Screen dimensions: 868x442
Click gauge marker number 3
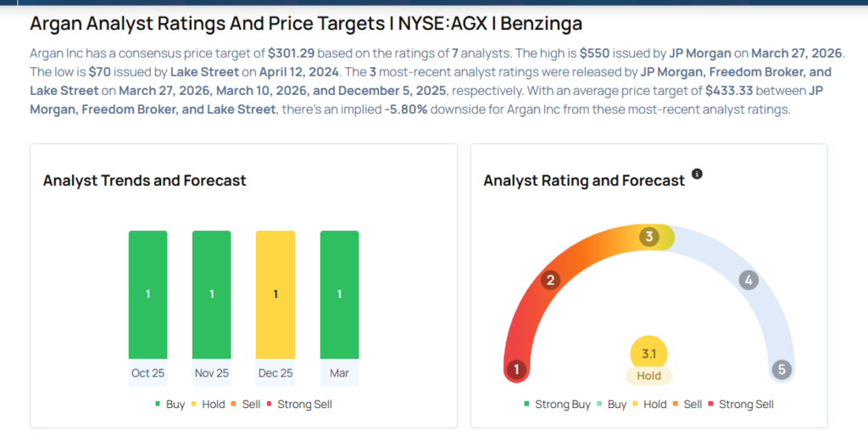(650, 237)
